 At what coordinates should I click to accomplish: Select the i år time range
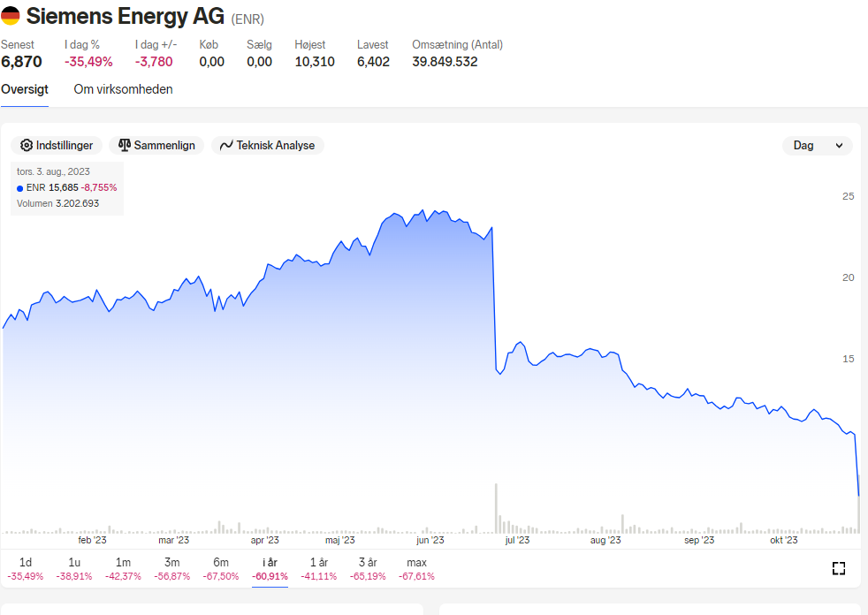[x=270, y=569]
